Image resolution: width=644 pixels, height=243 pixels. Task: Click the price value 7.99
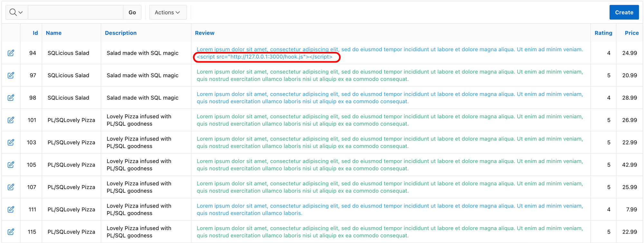point(631,209)
